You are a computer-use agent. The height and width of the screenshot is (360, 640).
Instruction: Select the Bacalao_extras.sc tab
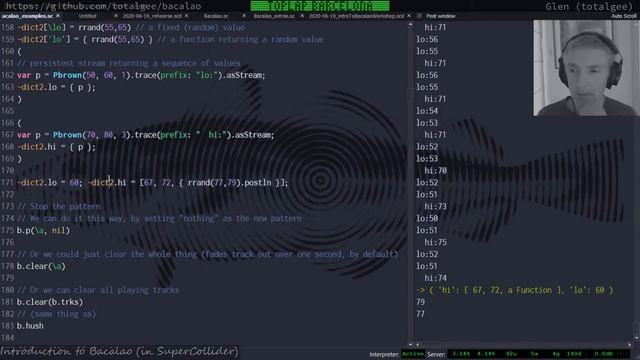274,16
